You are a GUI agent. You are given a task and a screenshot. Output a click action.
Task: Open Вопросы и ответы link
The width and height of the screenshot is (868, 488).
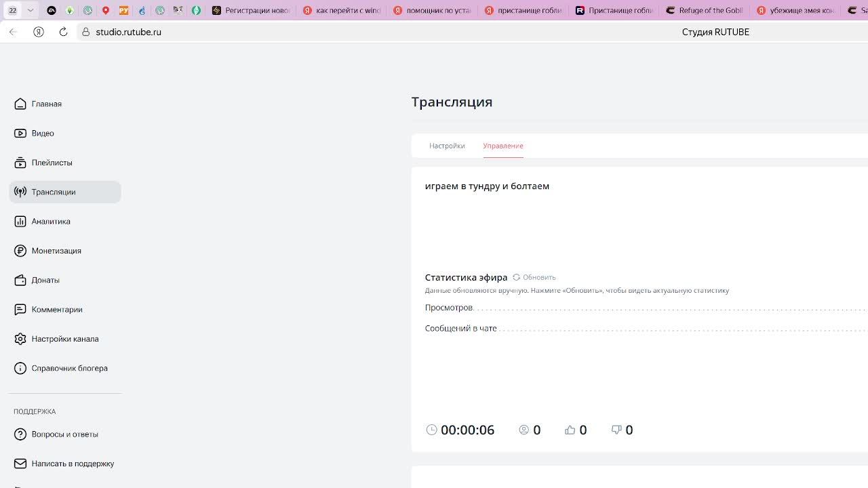pyautogui.click(x=65, y=434)
